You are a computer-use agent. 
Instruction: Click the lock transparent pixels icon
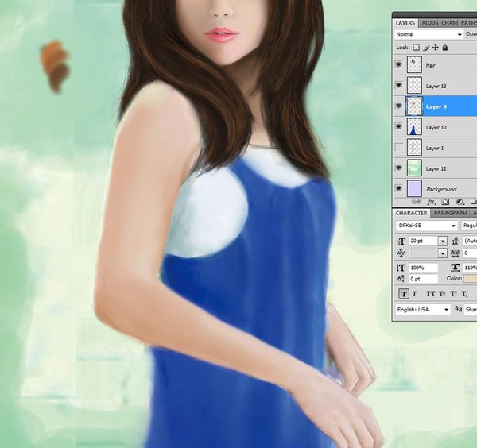click(417, 48)
